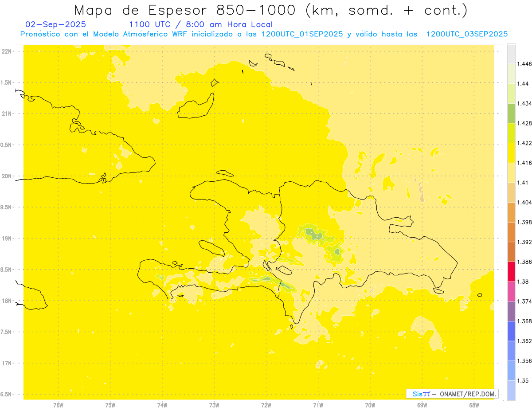Pick the blue swatch between 1.362 and 1.368
This screenshot has width=532, height=411.
click(x=511, y=331)
